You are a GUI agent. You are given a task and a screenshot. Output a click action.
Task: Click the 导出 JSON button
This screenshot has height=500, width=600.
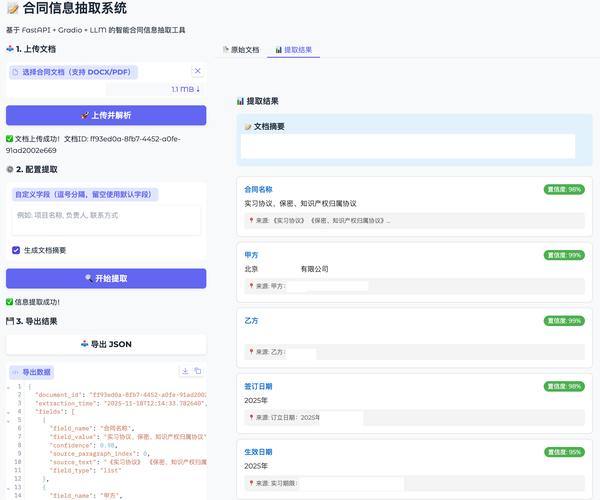106,344
